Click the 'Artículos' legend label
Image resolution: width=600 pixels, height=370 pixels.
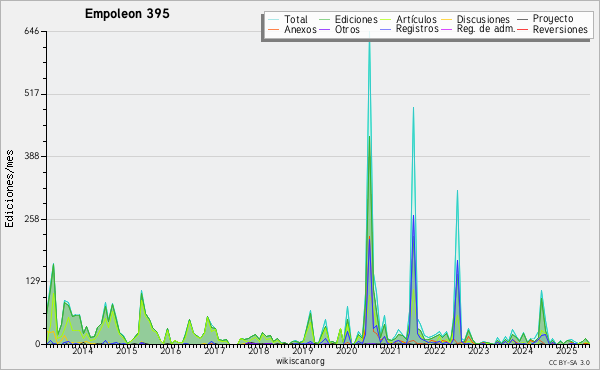point(416,19)
